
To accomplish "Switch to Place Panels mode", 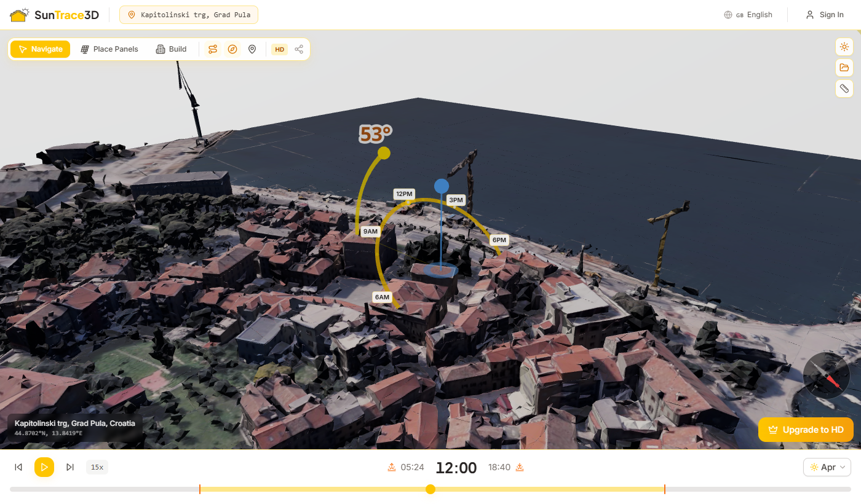I will (x=109, y=49).
